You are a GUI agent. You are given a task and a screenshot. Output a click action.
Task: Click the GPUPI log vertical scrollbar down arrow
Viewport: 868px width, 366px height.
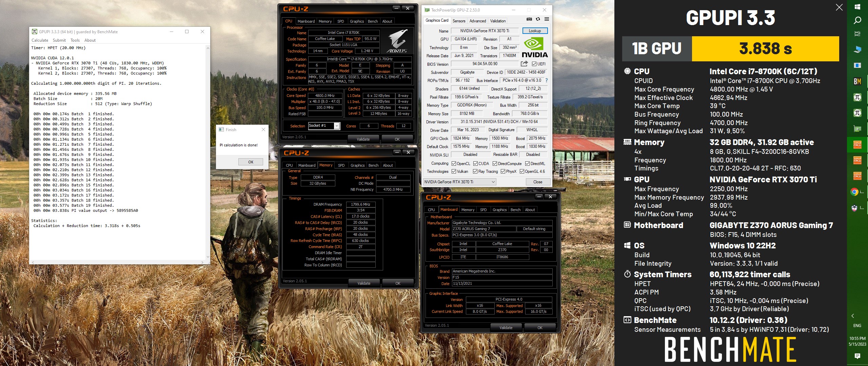[208, 258]
